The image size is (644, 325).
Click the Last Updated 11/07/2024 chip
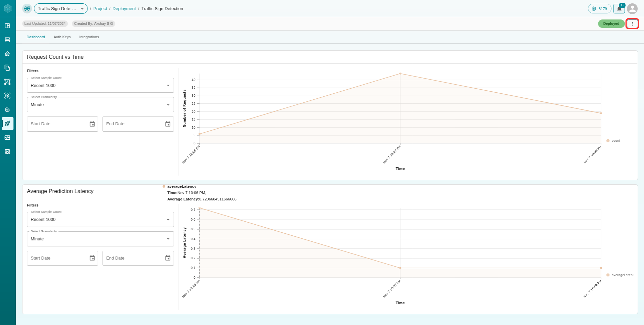pyautogui.click(x=45, y=24)
